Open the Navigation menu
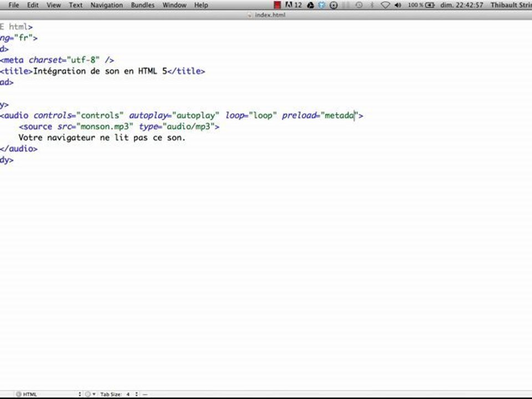 106,5
